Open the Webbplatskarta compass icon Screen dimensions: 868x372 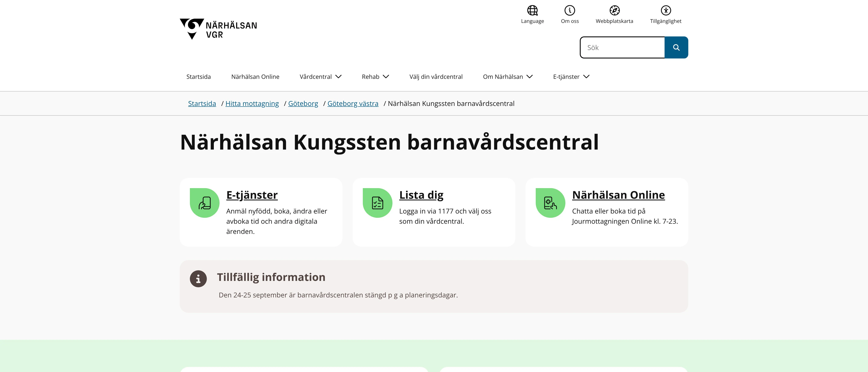(614, 10)
